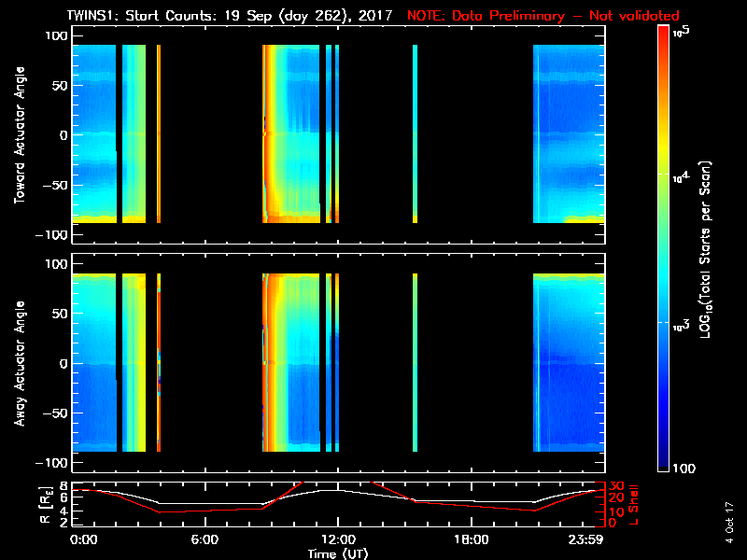Select the "Away Actuator Angle" axis label
The height and width of the screenshot is (560, 747).
click(20, 363)
